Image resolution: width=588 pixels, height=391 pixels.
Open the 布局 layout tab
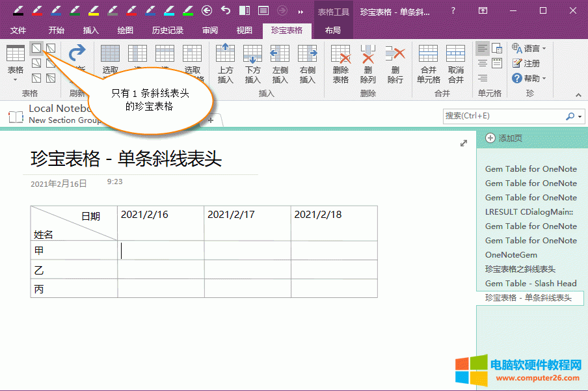pos(332,30)
